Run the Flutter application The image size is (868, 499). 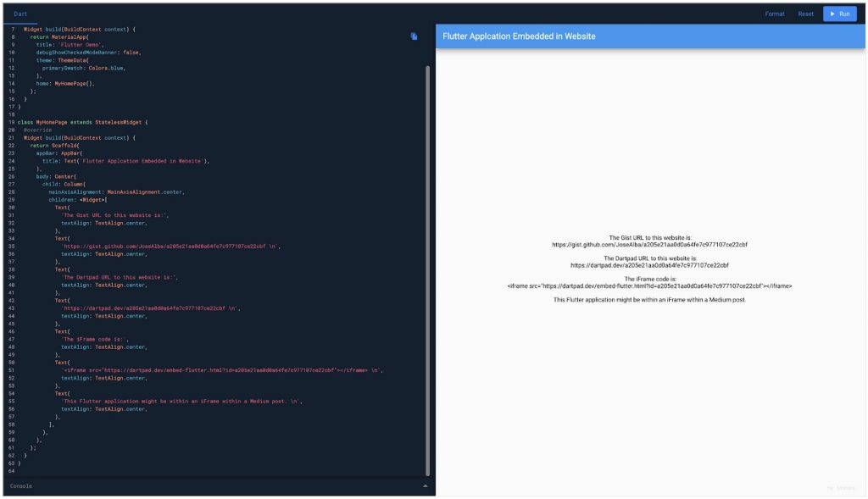pyautogui.click(x=841, y=14)
